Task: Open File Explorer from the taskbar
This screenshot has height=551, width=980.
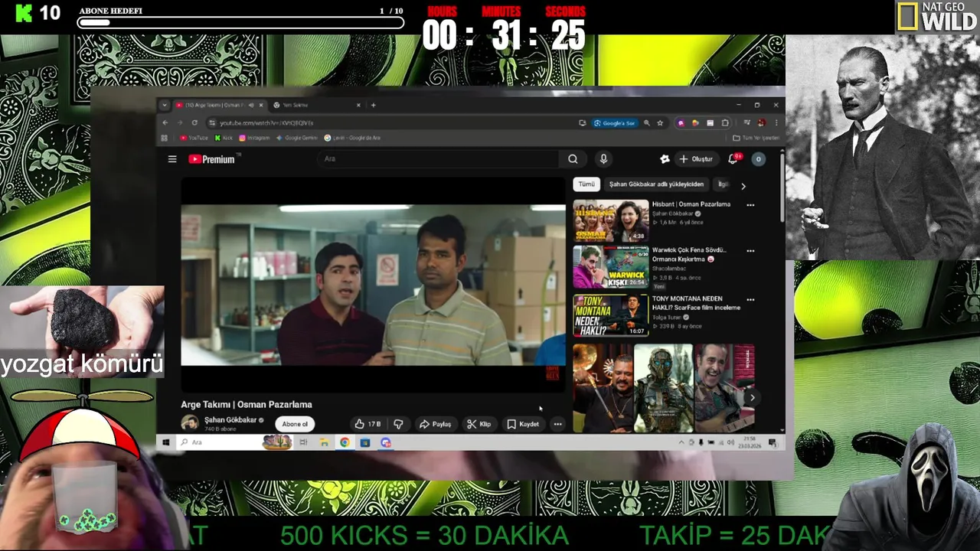Action: pos(324,442)
